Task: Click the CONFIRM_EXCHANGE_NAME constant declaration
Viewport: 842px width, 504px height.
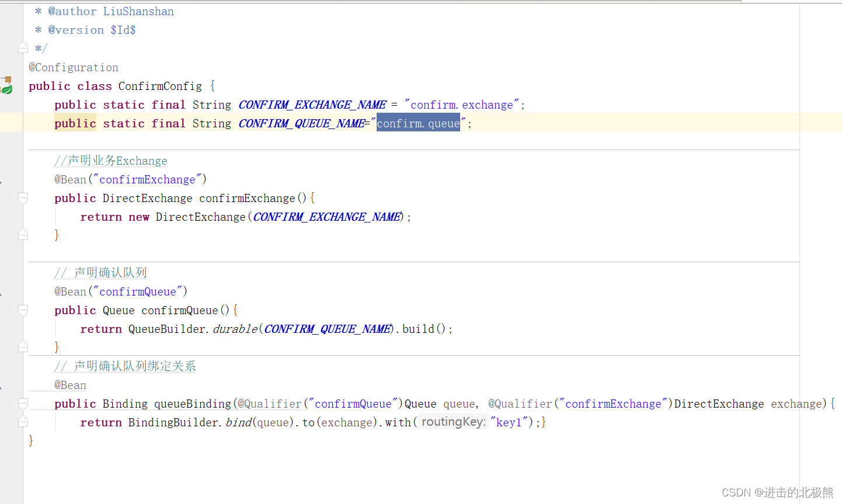Action: [x=312, y=105]
